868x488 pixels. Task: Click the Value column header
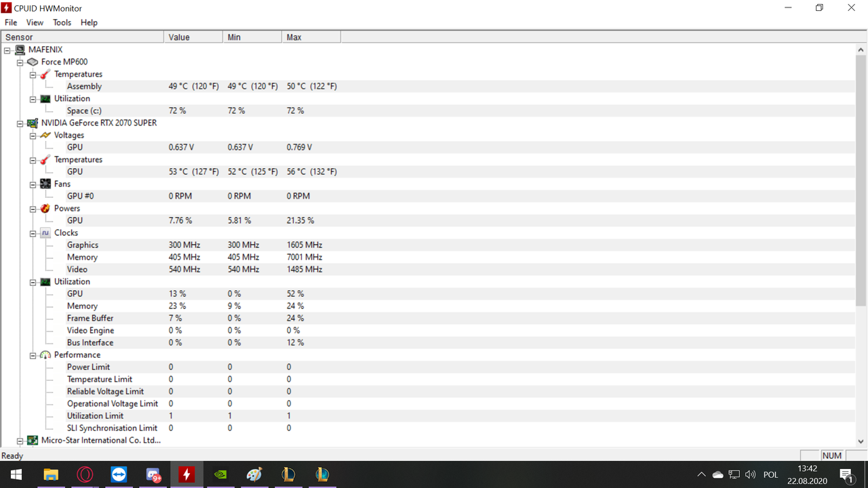(193, 37)
